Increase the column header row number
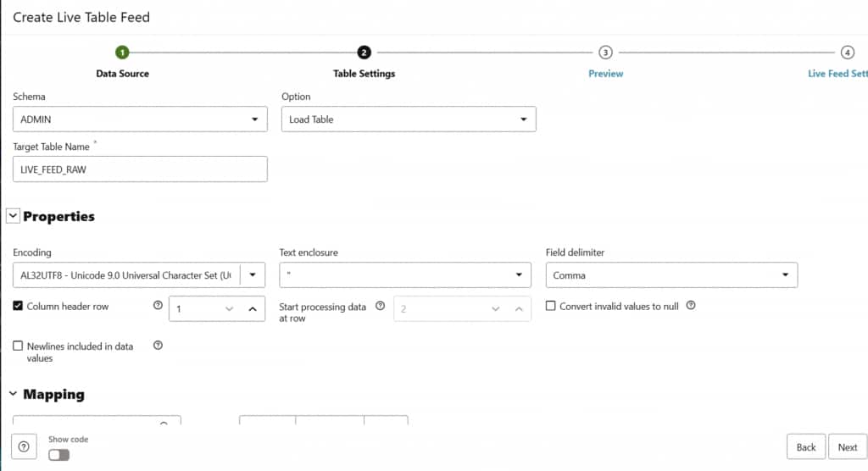This screenshot has width=868, height=471. (253, 309)
